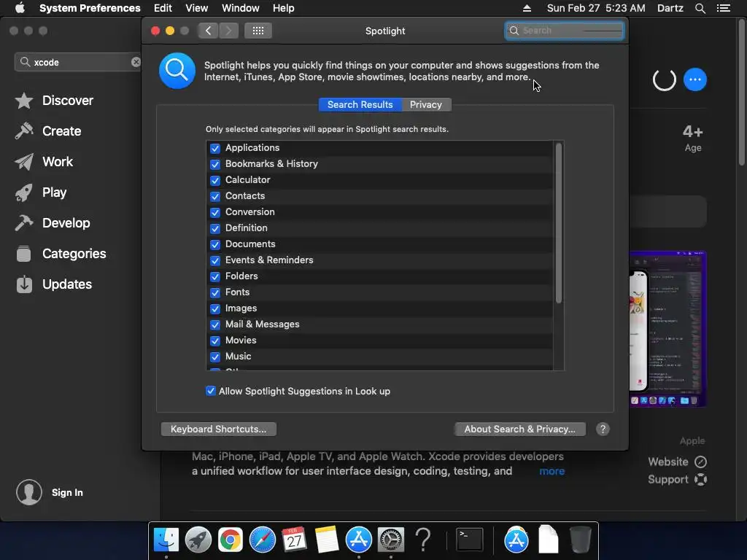Go forward with the right chevron button
The width and height of the screenshot is (747, 560).
[x=228, y=31]
